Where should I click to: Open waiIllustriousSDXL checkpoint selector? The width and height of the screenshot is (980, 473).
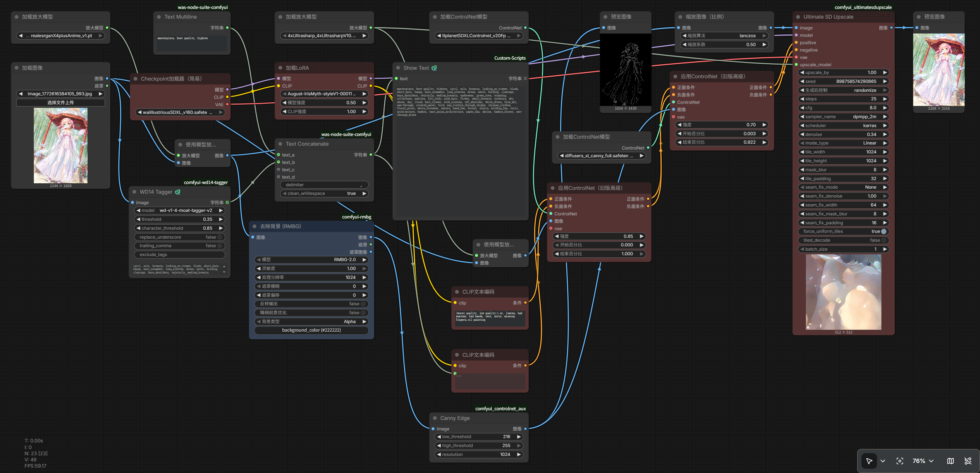tap(180, 112)
